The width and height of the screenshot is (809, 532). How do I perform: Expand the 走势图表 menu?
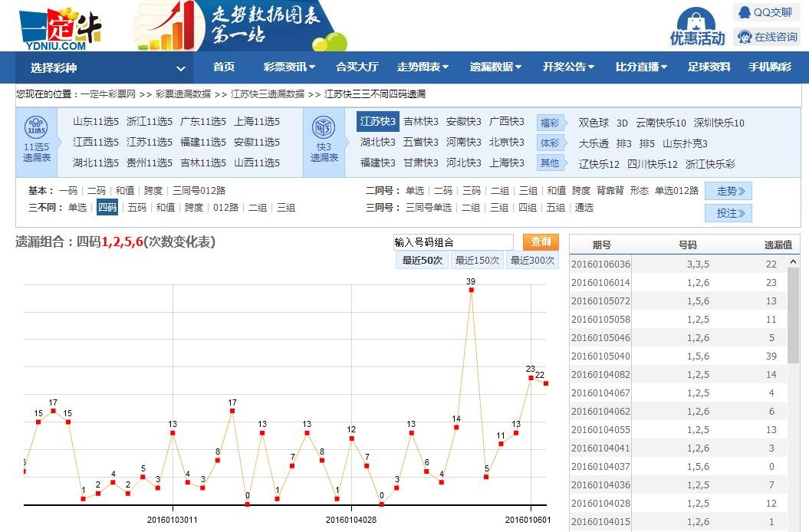423,67
